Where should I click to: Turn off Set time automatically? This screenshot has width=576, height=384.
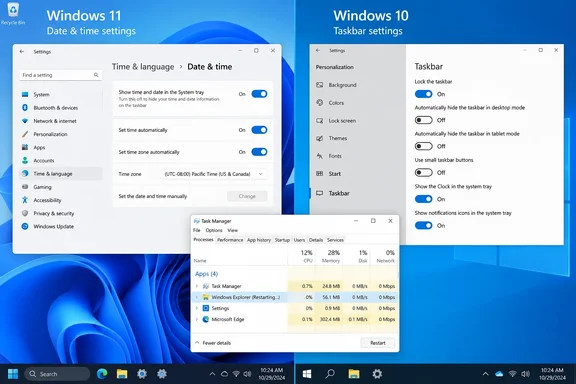click(259, 130)
